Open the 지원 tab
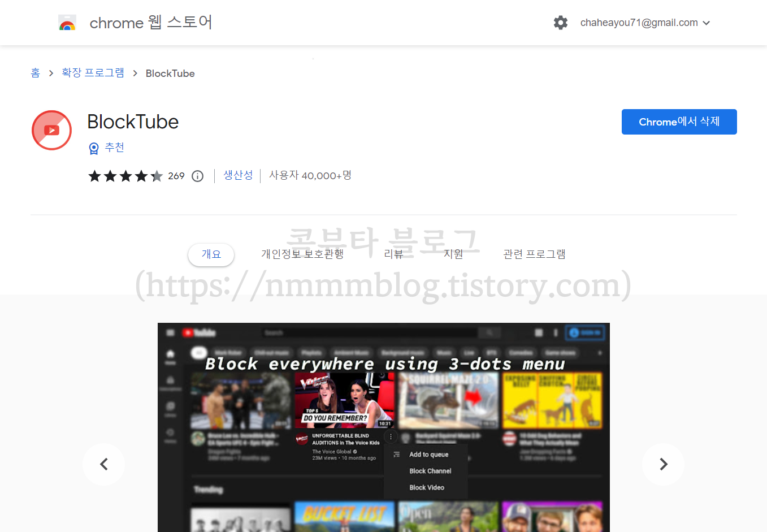Viewport: 767px width, 532px height. pyautogui.click(x=453, y=254)
